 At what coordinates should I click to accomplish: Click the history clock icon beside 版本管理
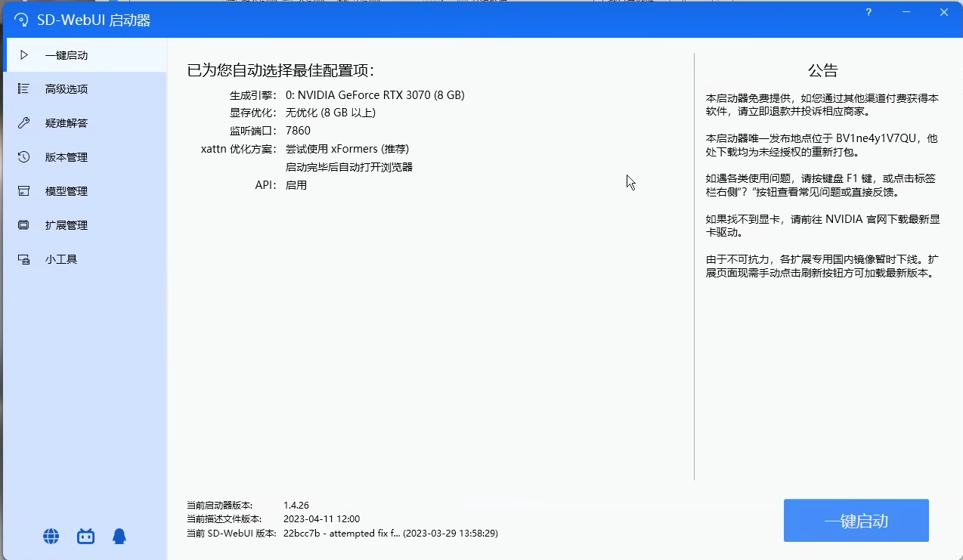[x=24, y=157]
